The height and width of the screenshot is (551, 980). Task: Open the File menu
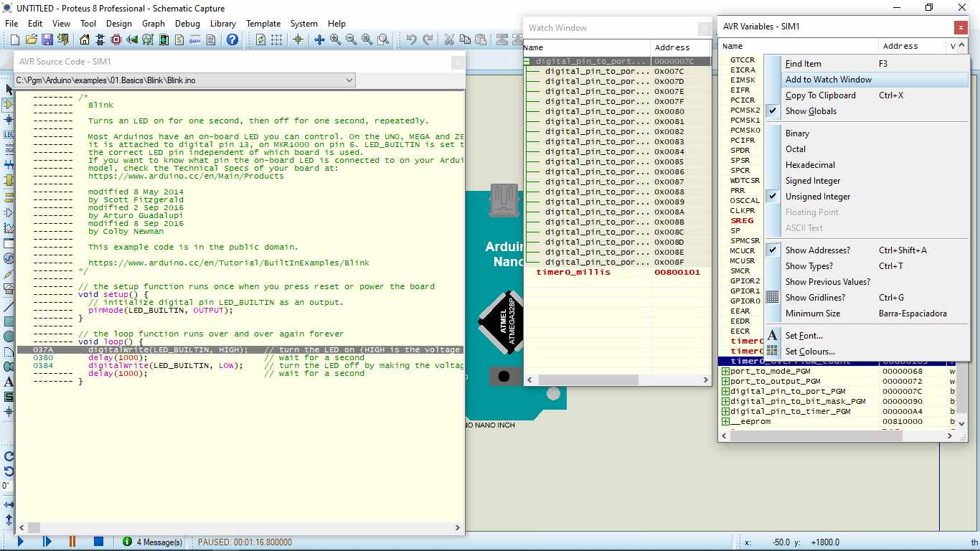click(x=11, y=23)
